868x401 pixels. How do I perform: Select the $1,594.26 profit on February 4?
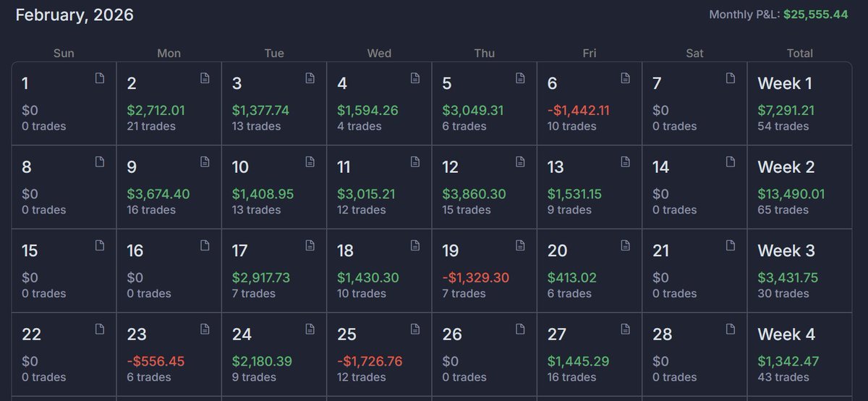coord(367,111)
